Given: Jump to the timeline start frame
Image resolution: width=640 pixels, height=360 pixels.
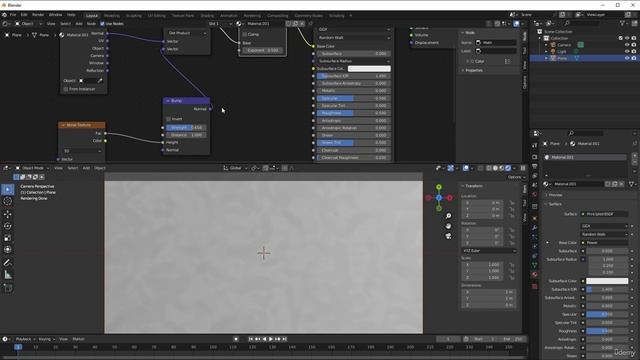Looking at the screenshot, I should point(251,339).
